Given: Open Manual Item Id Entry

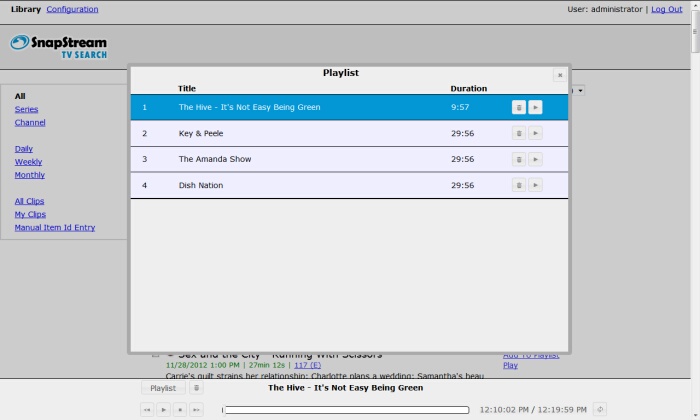Looking at the screenshot, I should click(x=54, y=228).
